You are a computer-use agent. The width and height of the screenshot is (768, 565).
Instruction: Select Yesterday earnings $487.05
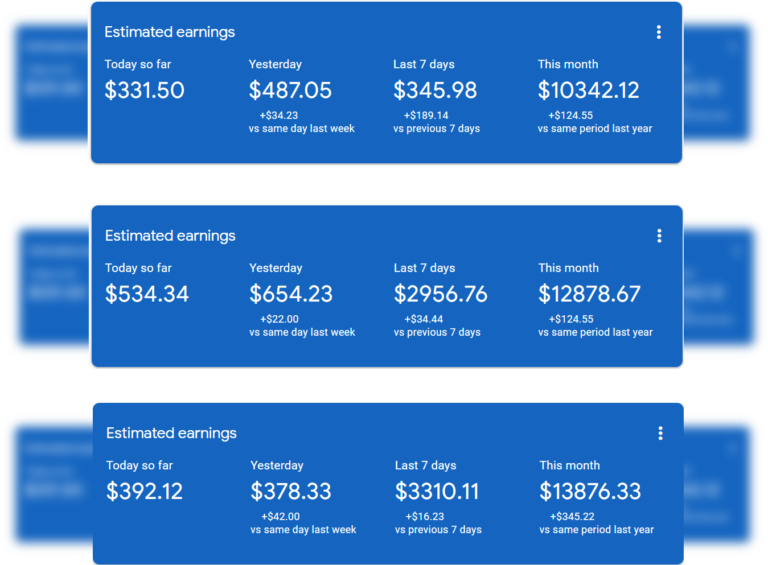click(x=290, y=91)
